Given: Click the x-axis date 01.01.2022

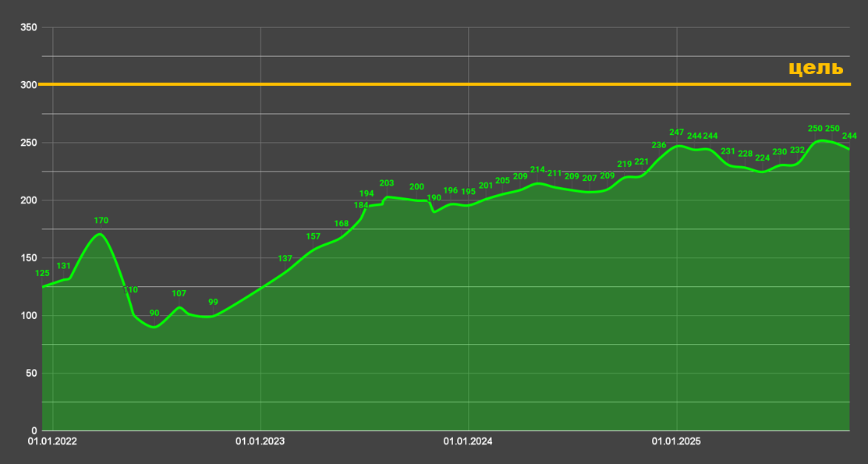Looking at the screenshot, I should pos(52,441).
